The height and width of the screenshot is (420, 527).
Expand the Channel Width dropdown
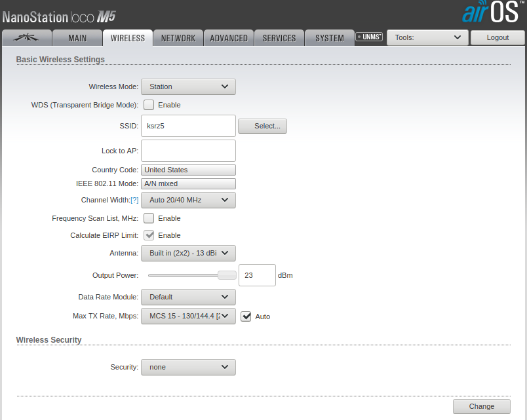(188, 200)
